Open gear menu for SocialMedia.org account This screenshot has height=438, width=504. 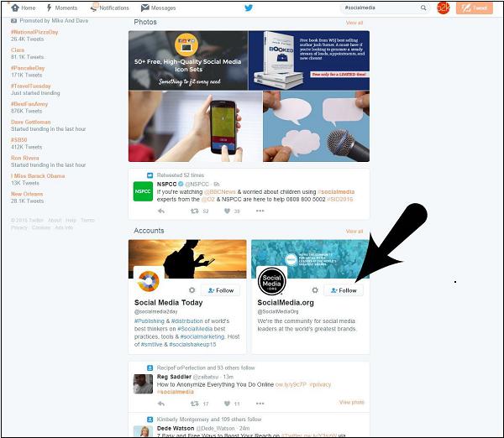[x=314, y=290]
